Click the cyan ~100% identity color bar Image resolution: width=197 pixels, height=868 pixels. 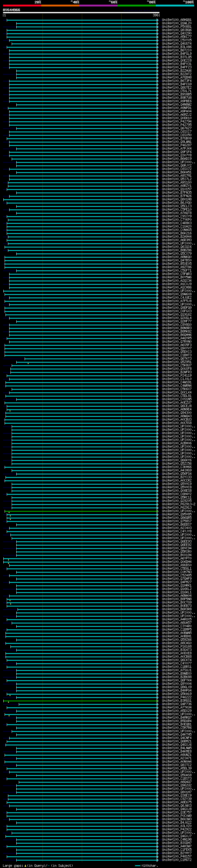175,6
